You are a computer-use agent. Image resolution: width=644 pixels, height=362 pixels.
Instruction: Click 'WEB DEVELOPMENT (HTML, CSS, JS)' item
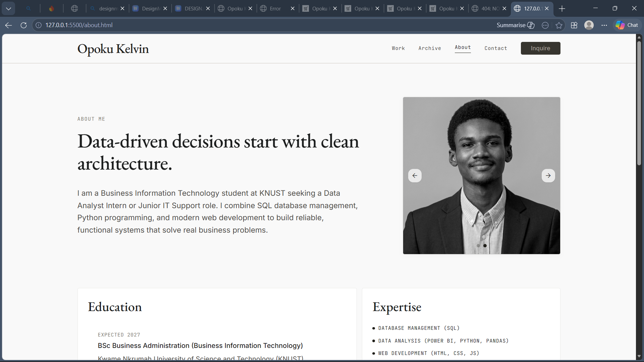click(429, 353)
